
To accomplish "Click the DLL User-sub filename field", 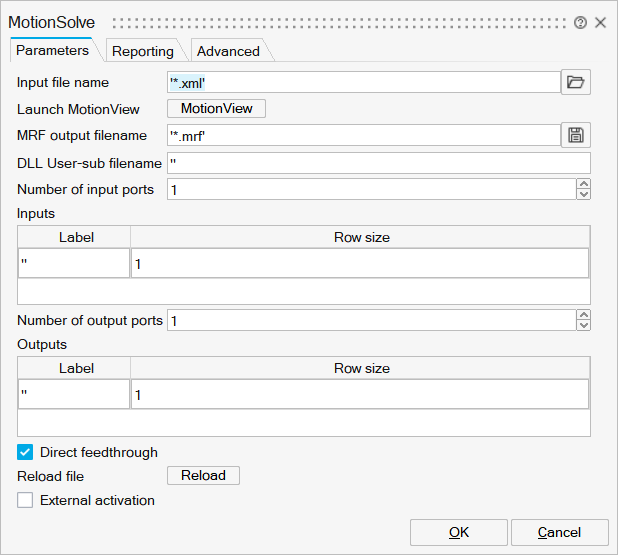I will pos(378,163).
